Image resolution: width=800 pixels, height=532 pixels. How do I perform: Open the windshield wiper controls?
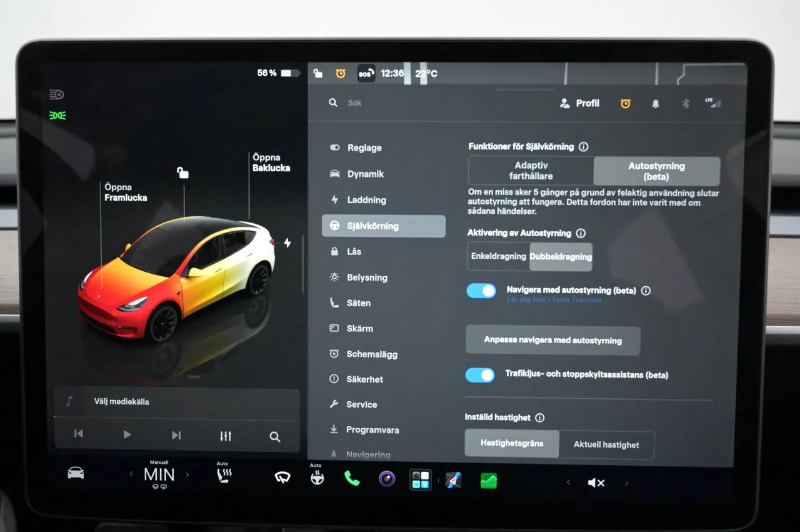point(282,478)
